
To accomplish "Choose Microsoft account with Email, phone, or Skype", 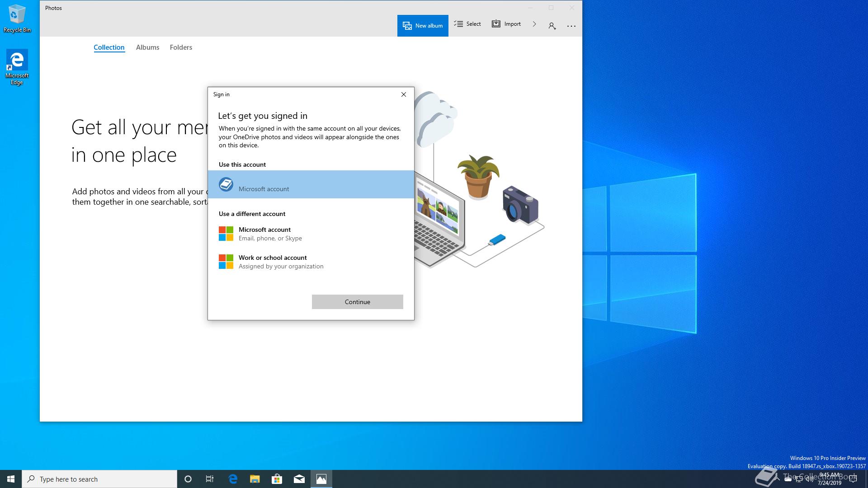I will coord(311,234).
